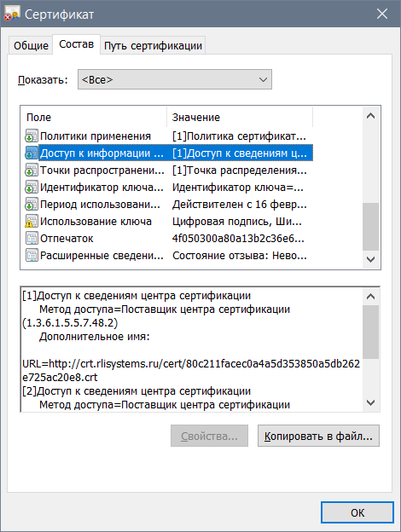Click the details pane scrollbar thumb
This screenshot has width=401, height=532.
point(371,332)
